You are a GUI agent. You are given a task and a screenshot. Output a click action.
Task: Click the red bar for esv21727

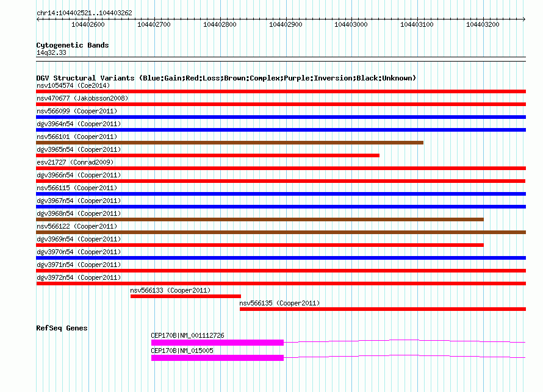[x=281, y=168]
